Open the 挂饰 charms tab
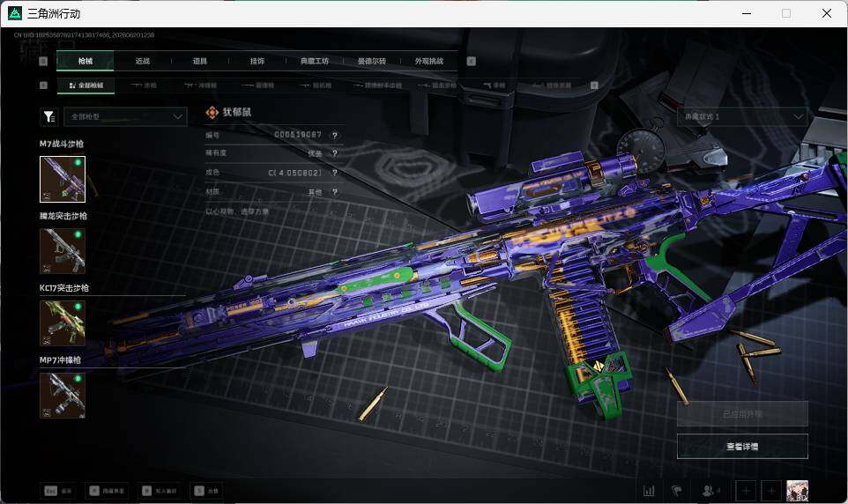This screenshot has width=848, height=504. click(257, 61)
